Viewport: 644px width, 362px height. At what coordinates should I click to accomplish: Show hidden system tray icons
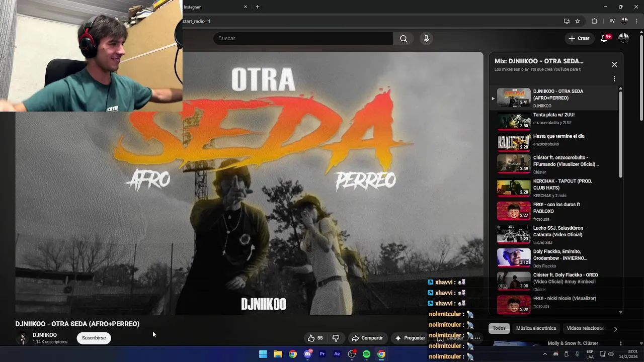point(544,354)
